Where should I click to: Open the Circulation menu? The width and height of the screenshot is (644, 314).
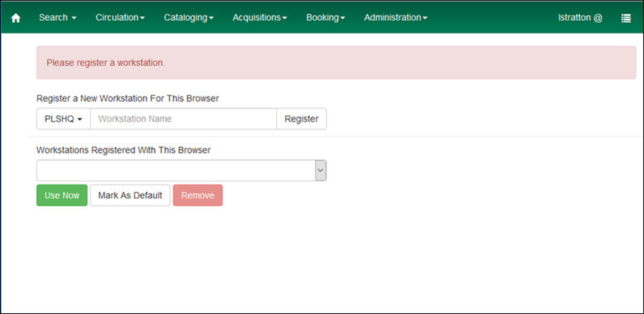(120, 18)
